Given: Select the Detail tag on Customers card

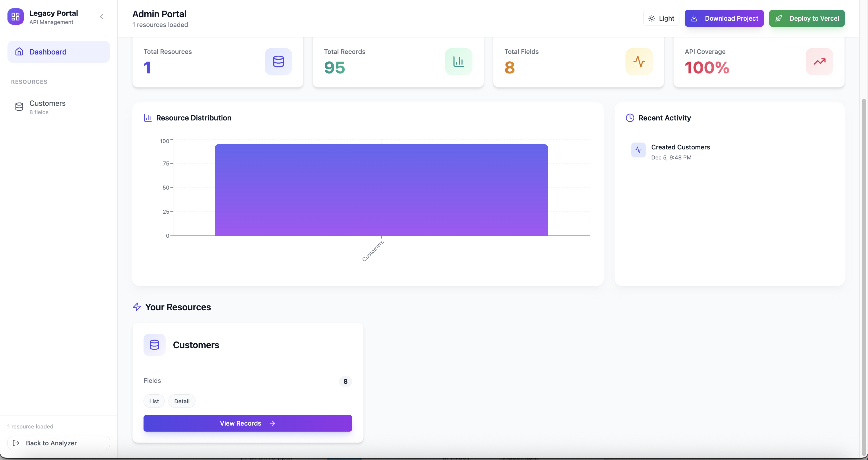Looking at the screenshot, I should pyautogui.click(x=182, y=401).
